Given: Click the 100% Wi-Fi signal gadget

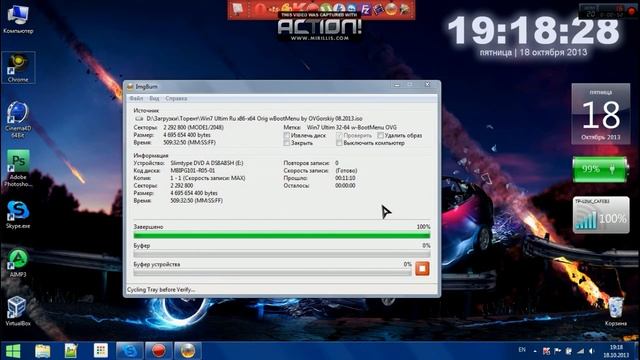Looking at the screenshot, I should coord(601,215).
